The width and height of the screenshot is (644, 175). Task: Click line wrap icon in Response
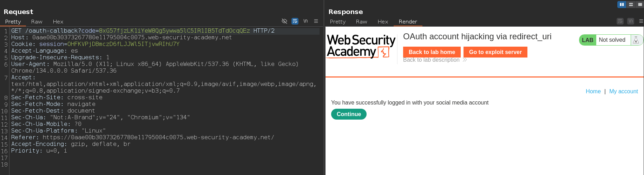click(x=620, y=21)
